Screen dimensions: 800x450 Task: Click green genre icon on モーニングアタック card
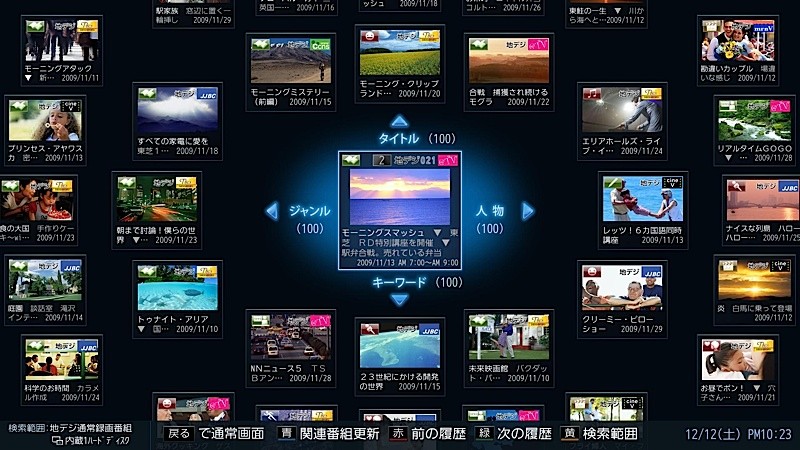click(35, 27)
